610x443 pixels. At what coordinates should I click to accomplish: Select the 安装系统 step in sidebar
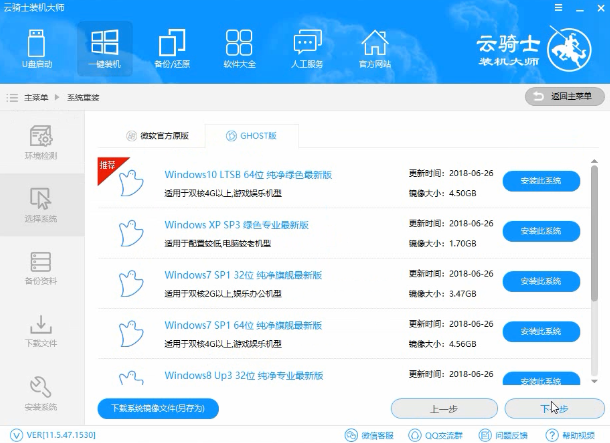[x=41, y=393]
